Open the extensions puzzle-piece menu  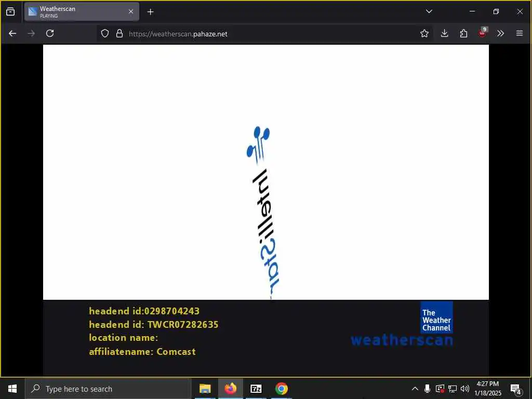(463, 33)
